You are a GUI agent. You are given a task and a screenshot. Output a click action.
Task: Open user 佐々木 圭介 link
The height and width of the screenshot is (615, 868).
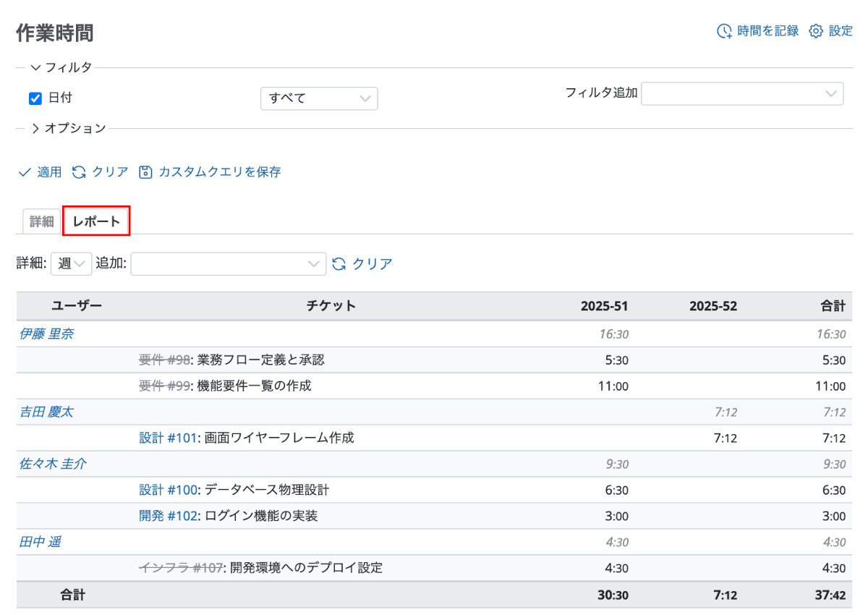point(52,464)
